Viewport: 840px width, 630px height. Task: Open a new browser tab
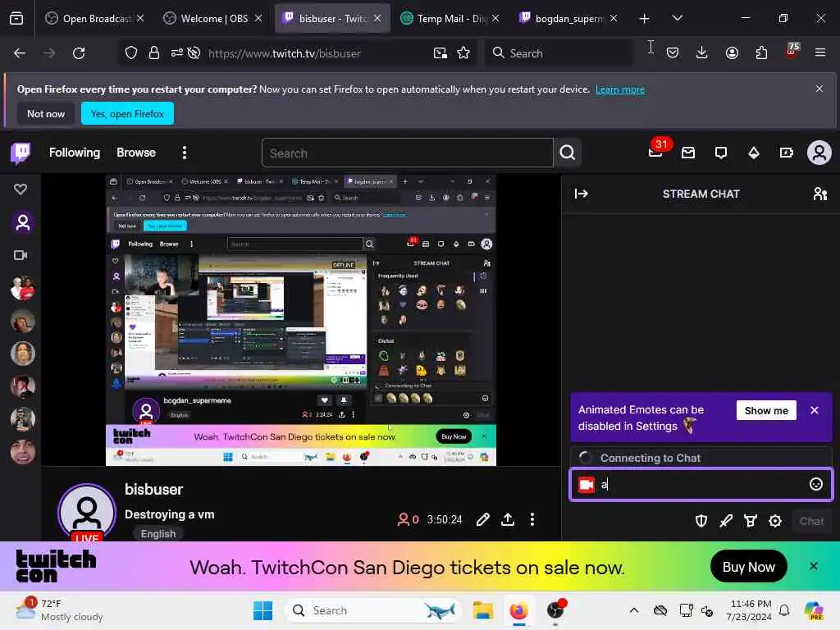click(645, 18)
